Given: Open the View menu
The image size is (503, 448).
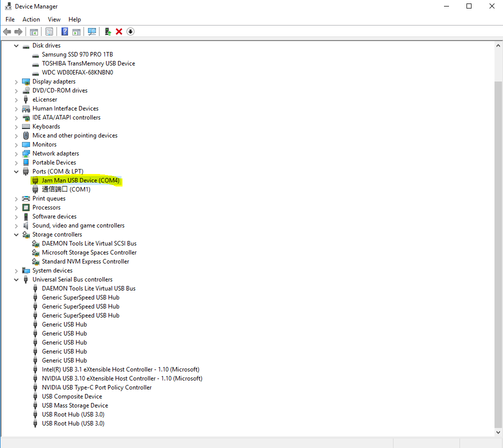Looking at the screenshot, I should click(54, 19).
